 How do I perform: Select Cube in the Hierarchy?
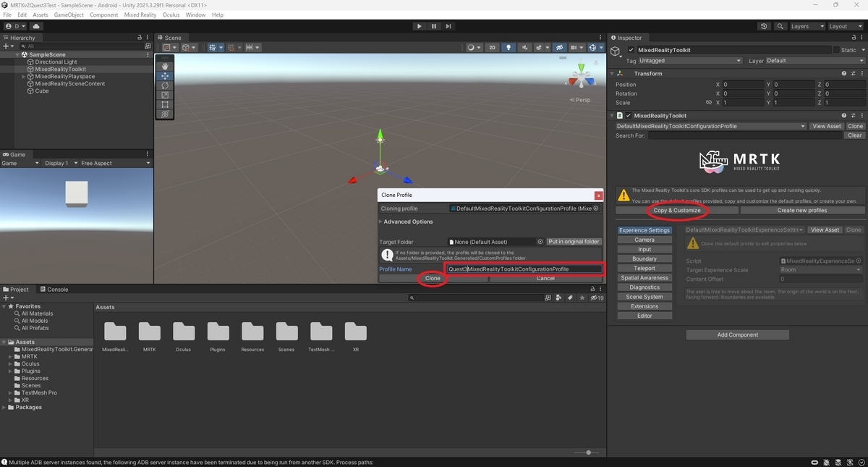(42, 91)
